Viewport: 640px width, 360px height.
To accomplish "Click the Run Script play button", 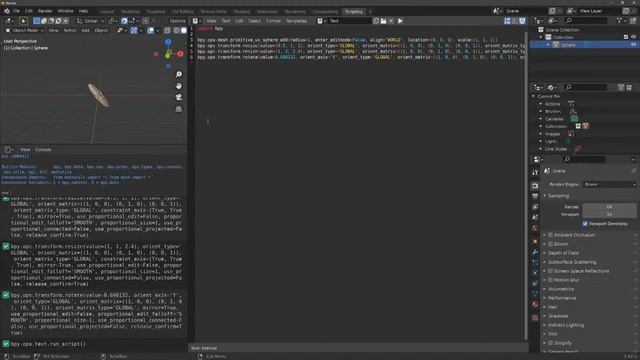I will coord(400,21).
